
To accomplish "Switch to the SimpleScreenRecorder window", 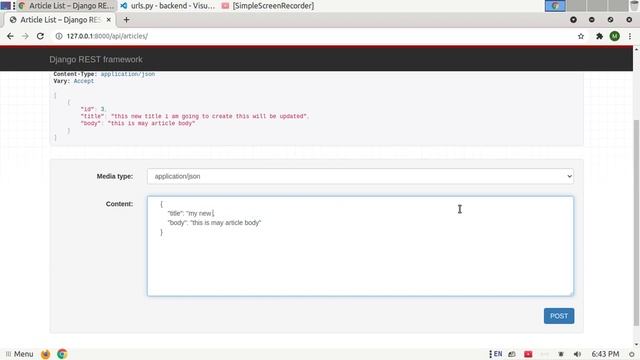I will click(x=268, y=6).
